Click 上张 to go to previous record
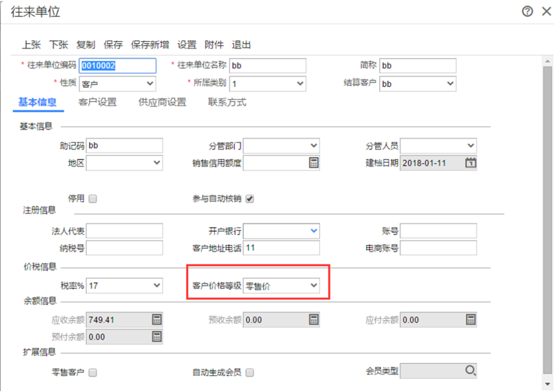Image resolution: width=554 pixels, height=392 pixels. (x=31, y=45)
